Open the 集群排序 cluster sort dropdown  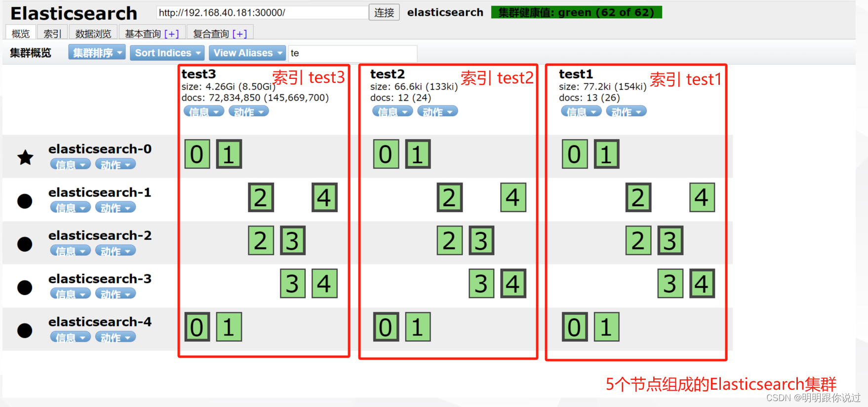click(97, 53)
